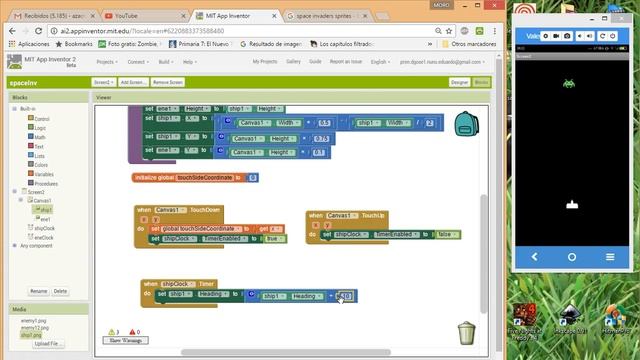Click the browser URL address field
Image resolution: width=640 pixels, height=360 pixels.
click(245, 31)
